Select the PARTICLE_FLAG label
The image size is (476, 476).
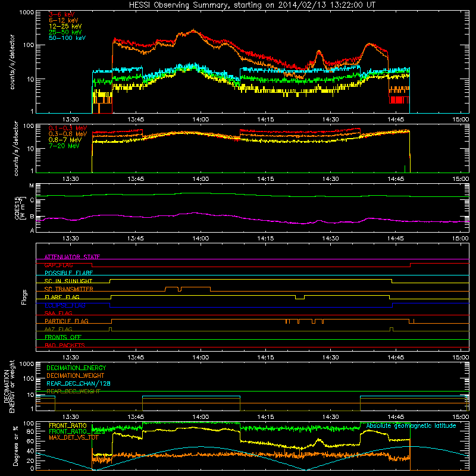67,321
